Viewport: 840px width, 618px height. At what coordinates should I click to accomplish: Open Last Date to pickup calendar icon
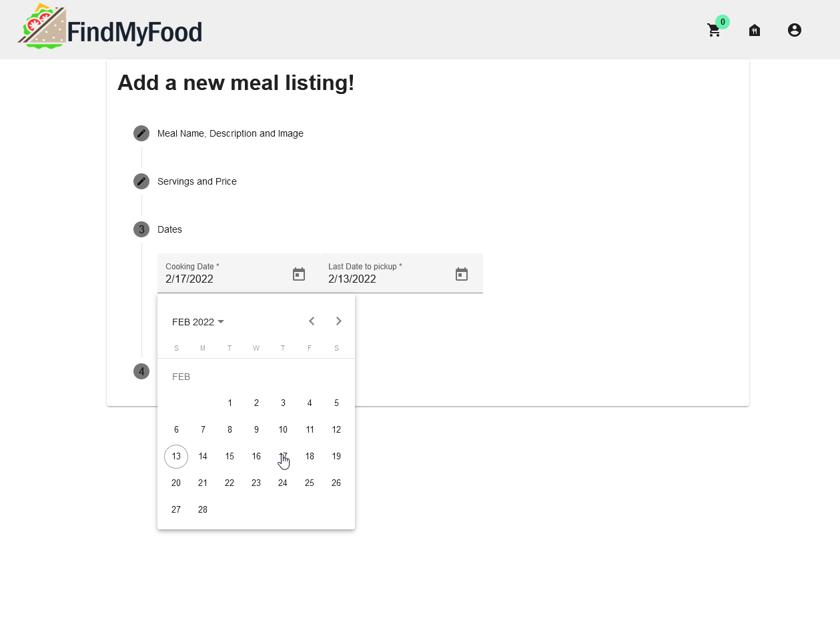(462, 274)
